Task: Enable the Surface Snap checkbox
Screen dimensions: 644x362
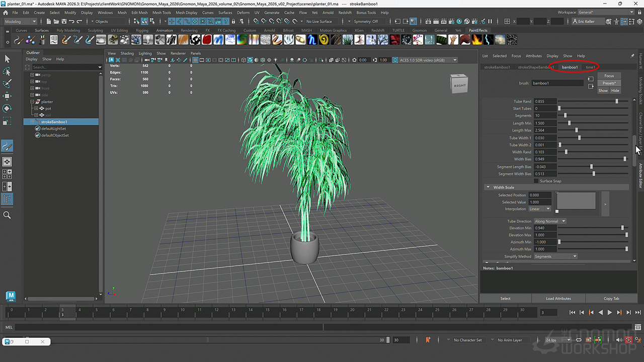Action: point(536,181)
